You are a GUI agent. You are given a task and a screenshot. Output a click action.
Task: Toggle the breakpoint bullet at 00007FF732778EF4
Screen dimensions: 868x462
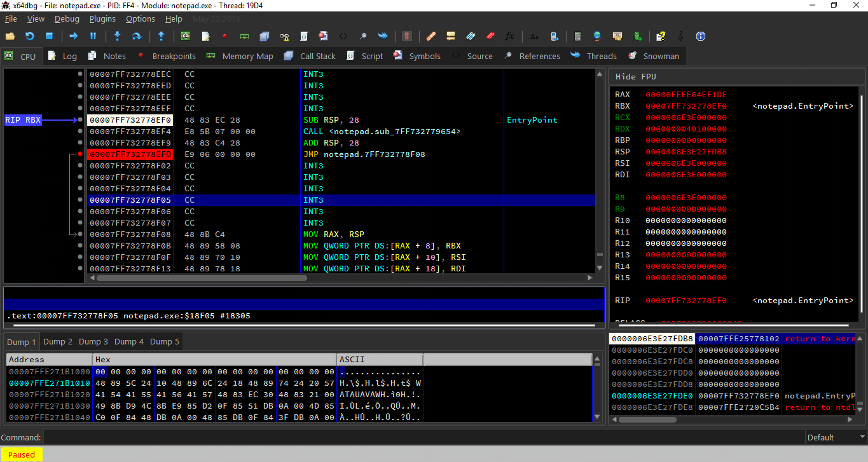point(80,131)
